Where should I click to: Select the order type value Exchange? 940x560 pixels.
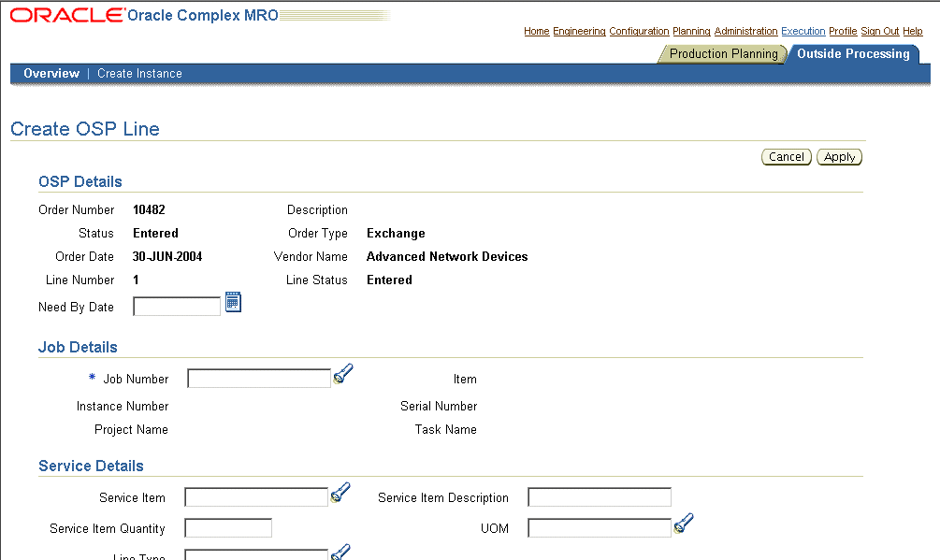396,234
